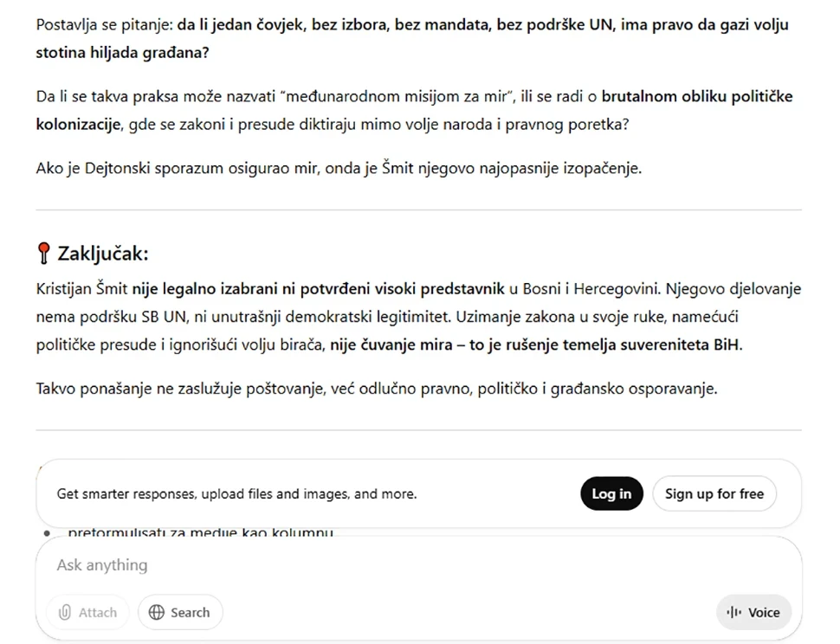Enable web Search with the globe icon
Image resolution: width=840 pixels, height=644 pixels.
click(x=180, y=612)
